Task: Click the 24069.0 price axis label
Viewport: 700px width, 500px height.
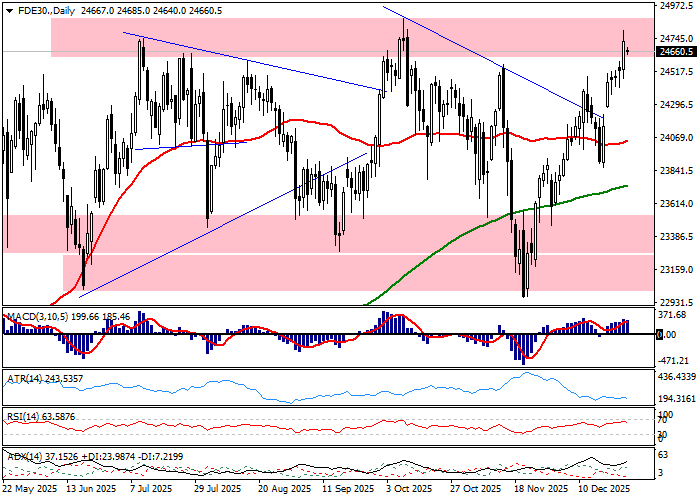Action: 677,138
